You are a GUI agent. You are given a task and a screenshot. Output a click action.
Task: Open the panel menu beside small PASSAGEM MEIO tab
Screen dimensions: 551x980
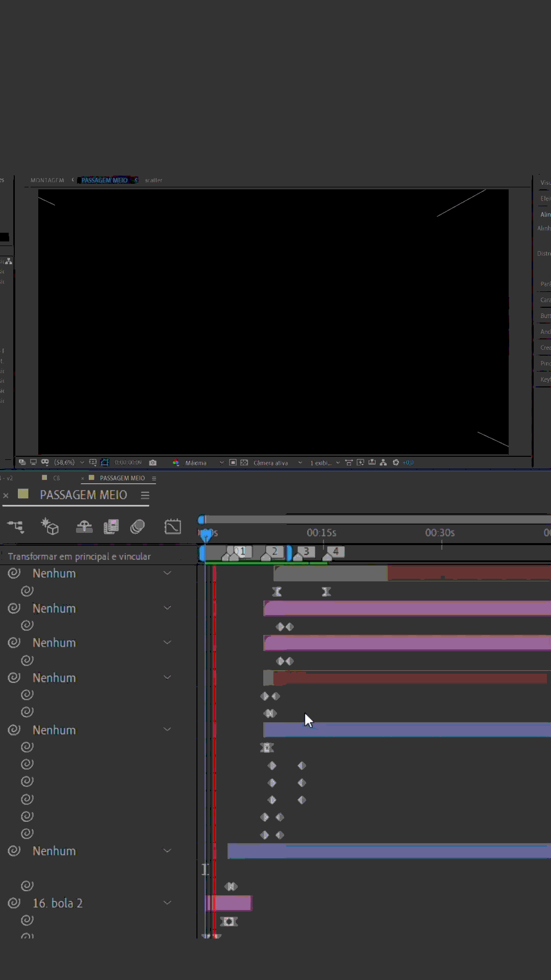click(x=154, y=478)
